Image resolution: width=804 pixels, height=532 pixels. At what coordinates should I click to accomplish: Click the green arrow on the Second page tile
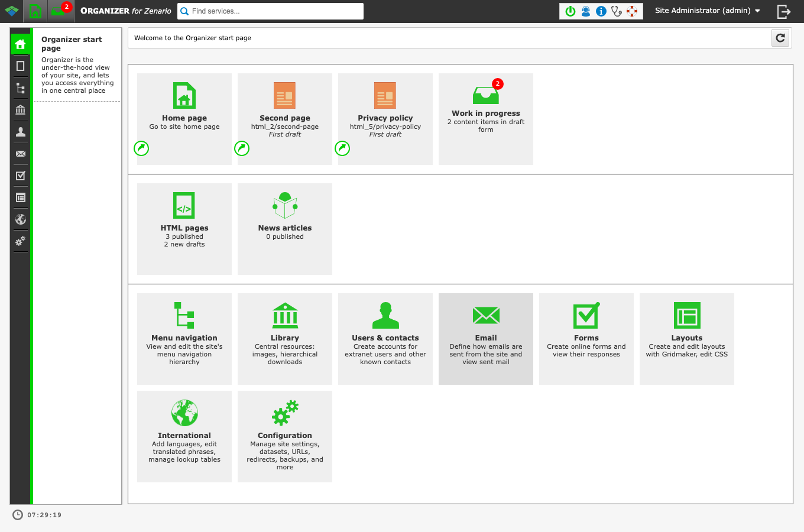pyautogui.click(x=242, y=148)
